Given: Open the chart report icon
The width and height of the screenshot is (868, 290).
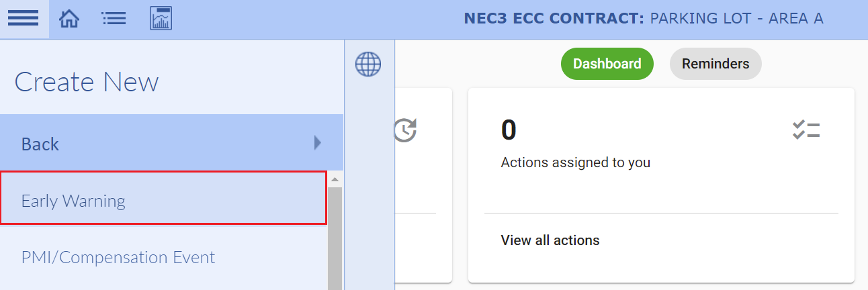Looking at the screenshot, I should coord(161,19).
